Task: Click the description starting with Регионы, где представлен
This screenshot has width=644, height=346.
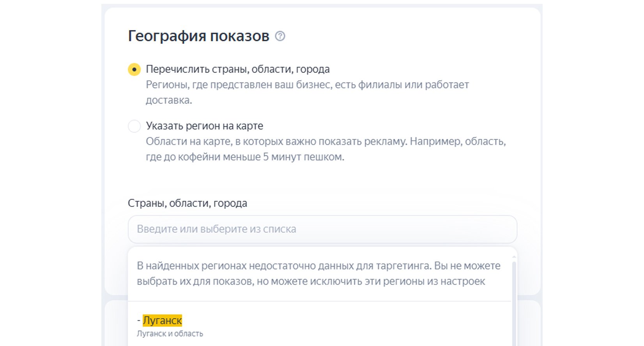Action: click(x=307, y=85)
